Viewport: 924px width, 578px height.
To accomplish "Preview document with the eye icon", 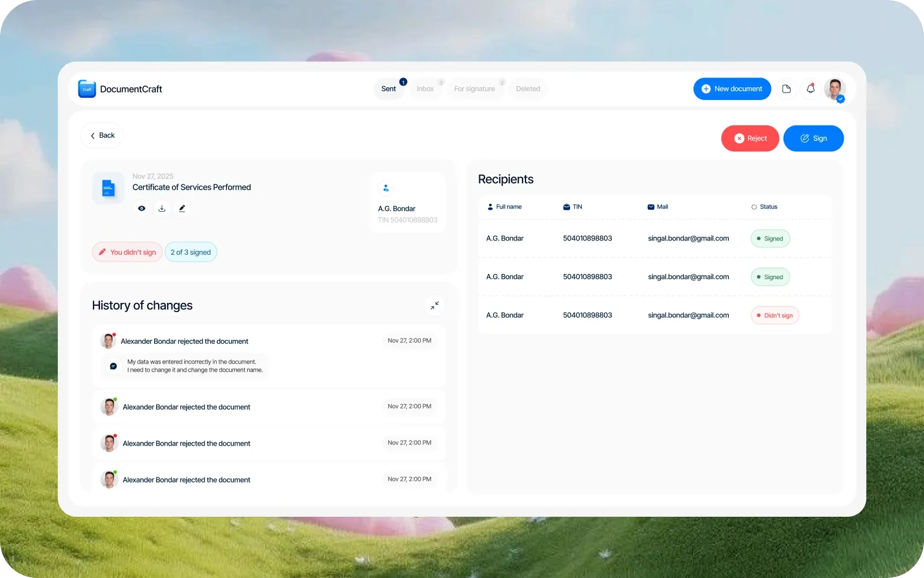I will 141,209.
